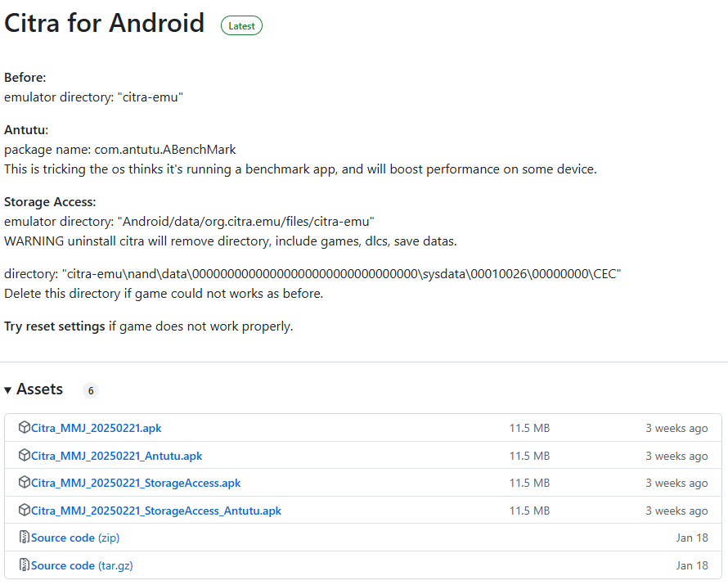The height and width of the screenshot is (585, 728).
Task: Click the Android/data/org.citra.emu emulator directory line
Action: (189, 222)
